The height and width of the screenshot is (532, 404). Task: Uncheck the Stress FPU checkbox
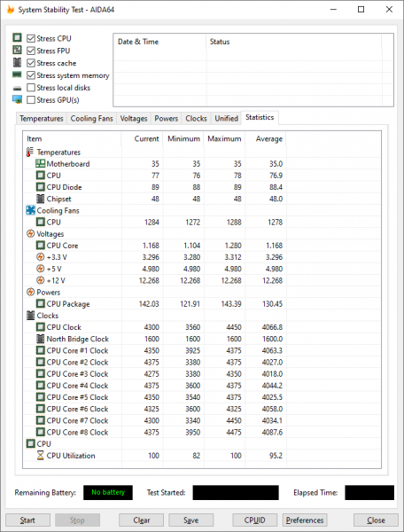[x=31, y=51]
